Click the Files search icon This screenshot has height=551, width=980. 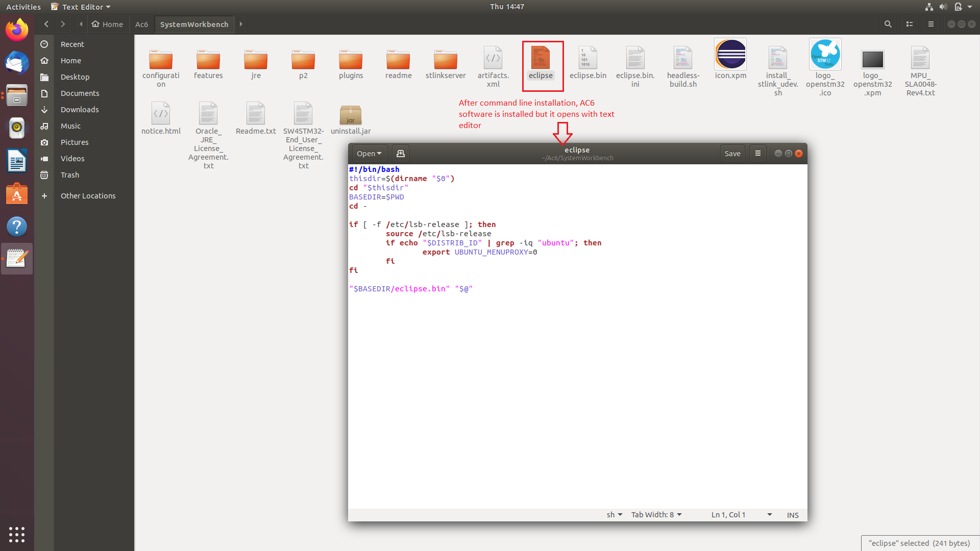[888, 24]
